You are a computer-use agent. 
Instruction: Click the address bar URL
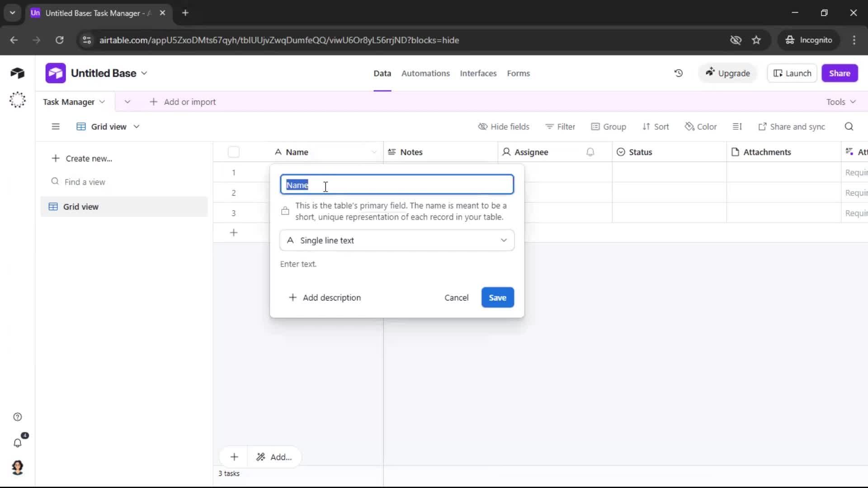(x=279, y=40)
